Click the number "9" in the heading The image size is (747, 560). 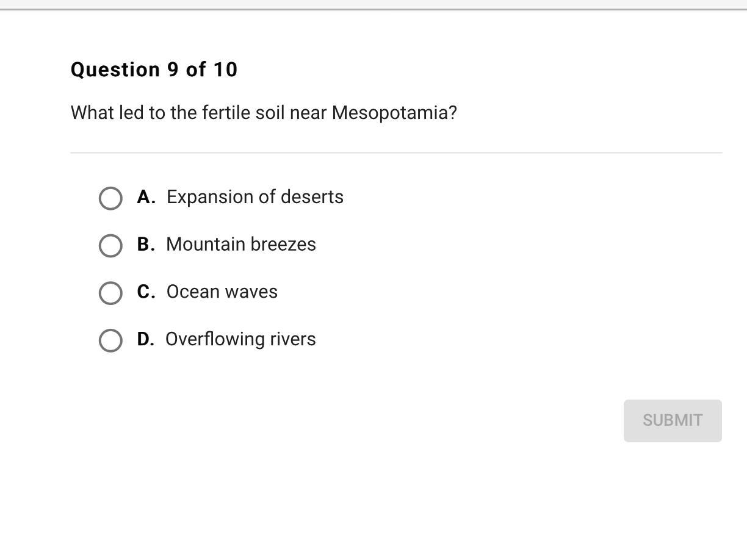coord(173,70)
